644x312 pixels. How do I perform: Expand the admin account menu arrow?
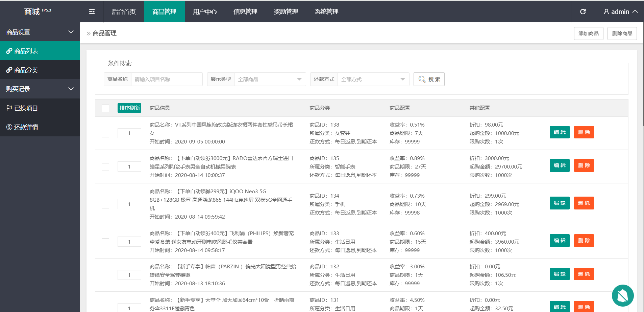coord(635,12)
